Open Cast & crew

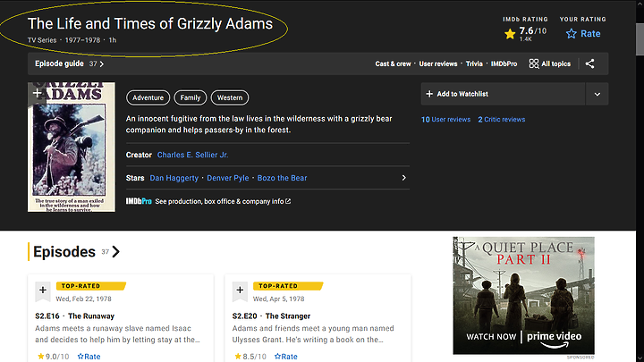point(393,64)
